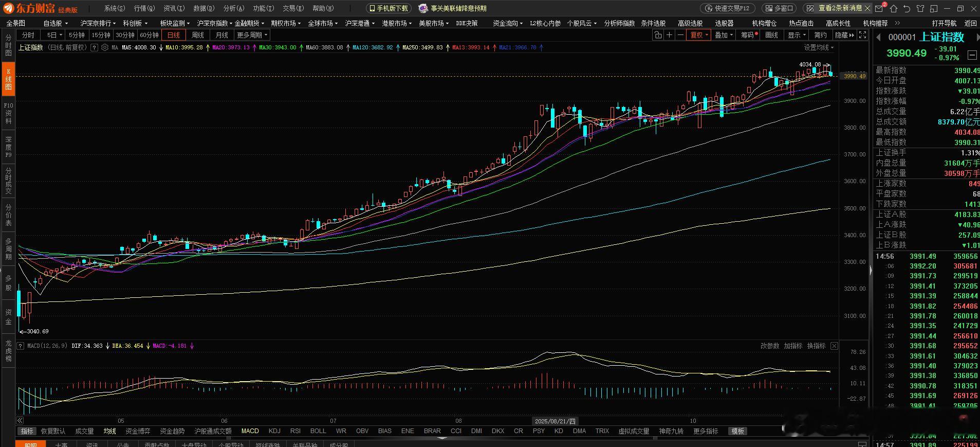Switch chart to 60分钟 period
The width and height of the screenshot is (980, 447).
[149, 35]
